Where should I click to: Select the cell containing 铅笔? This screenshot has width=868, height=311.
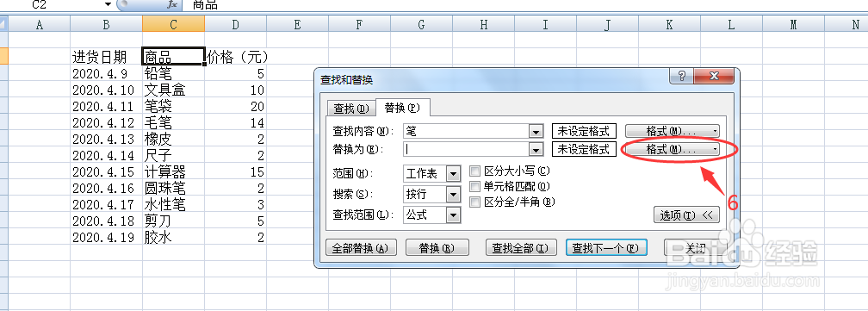[x=173, y=73]
